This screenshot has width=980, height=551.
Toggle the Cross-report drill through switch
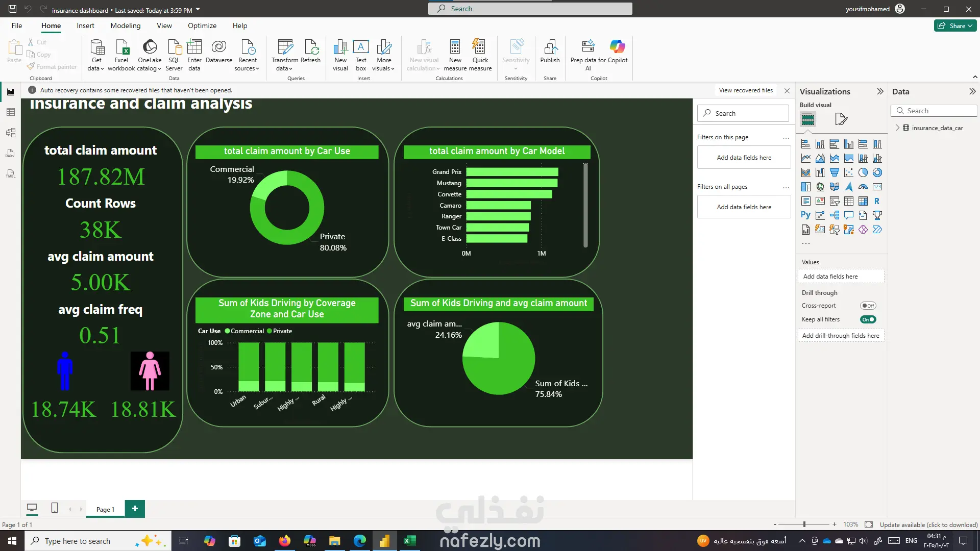(868, 306)
